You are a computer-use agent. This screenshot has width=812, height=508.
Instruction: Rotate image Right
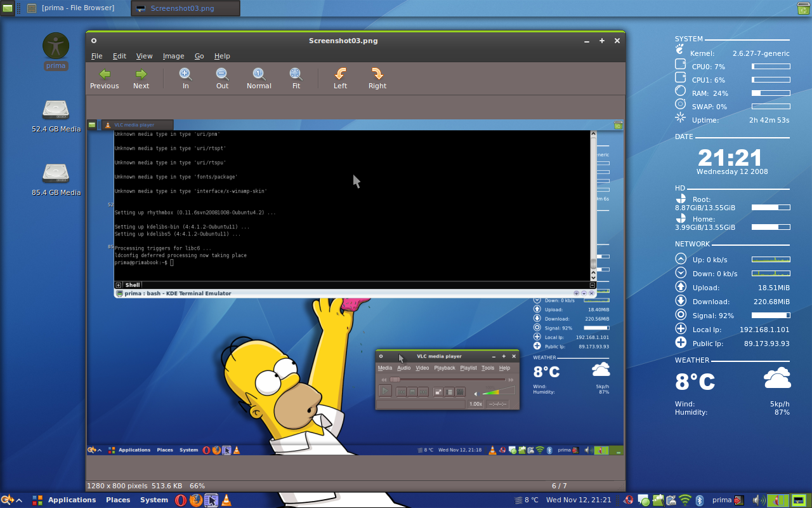point(377,79)
